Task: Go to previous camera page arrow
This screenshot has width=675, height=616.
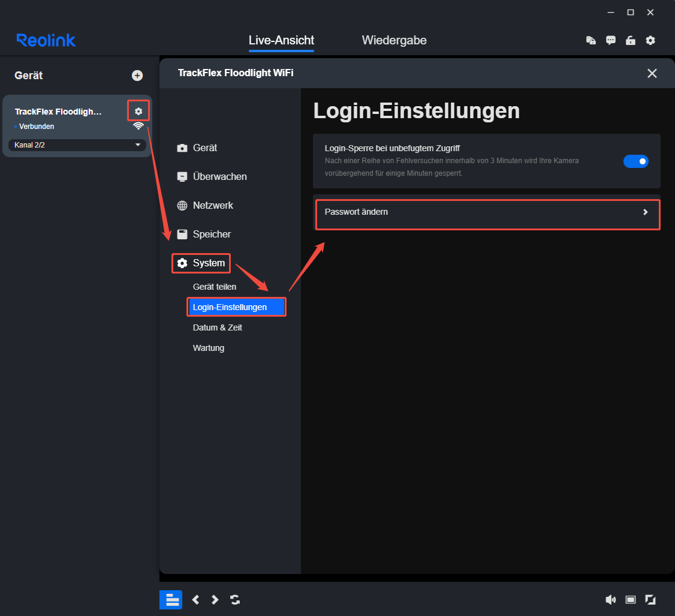Action: click(x=195, y=600)
